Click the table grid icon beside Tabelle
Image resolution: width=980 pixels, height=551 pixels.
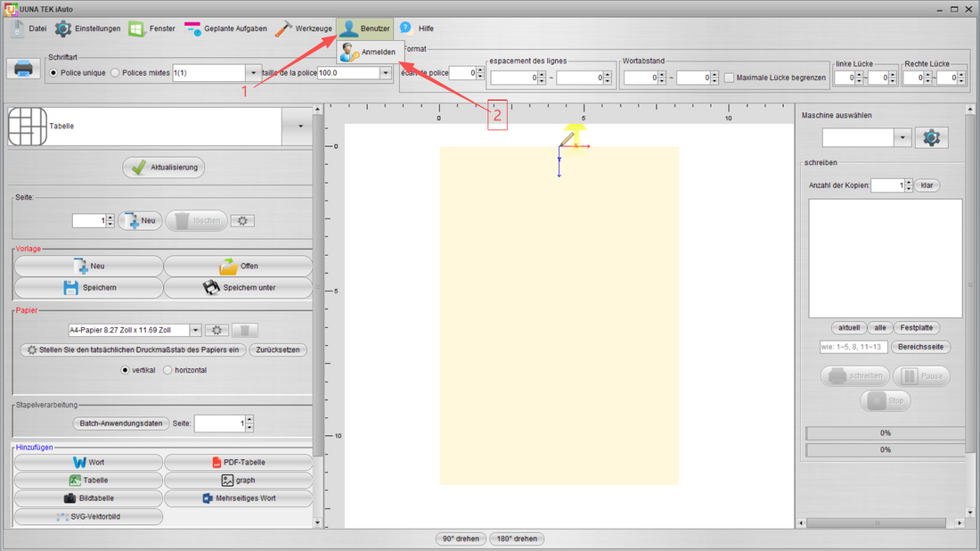pyautogui.click(x=28, y=127)
